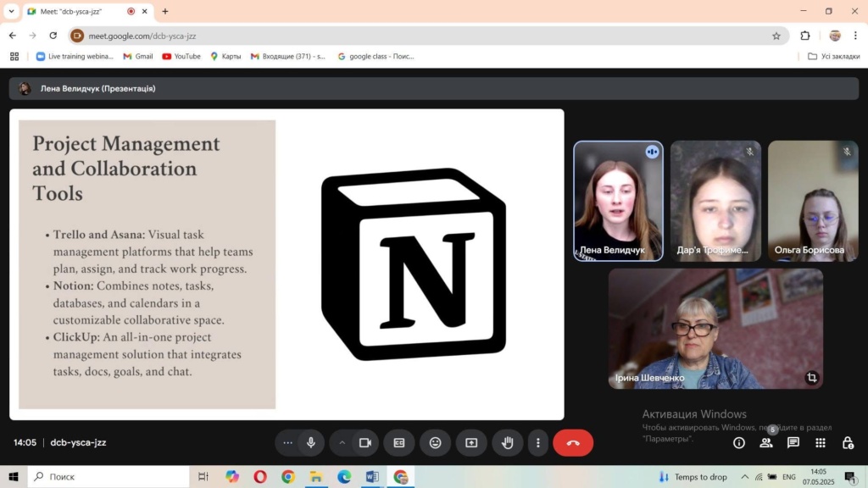Screen dimensions: 868x488
Task: Open browser extensions puzzle icon
Action: (x=805, y=36)
